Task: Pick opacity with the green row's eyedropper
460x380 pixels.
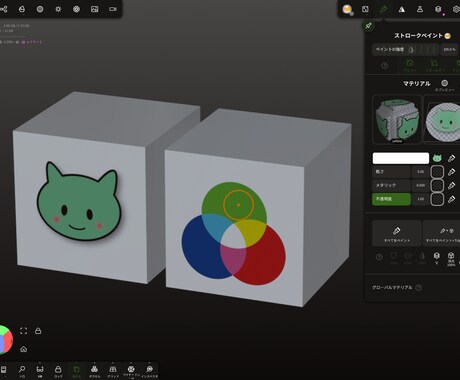Action: (x=451, y=199)
